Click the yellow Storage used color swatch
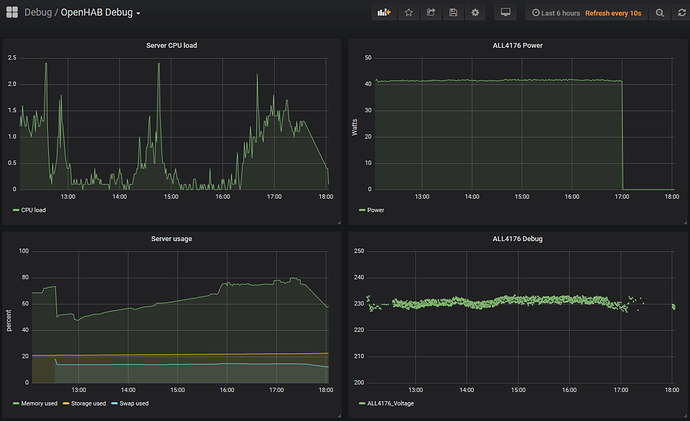Viewport: 690px width, 421px height. (x=66, y=403)
